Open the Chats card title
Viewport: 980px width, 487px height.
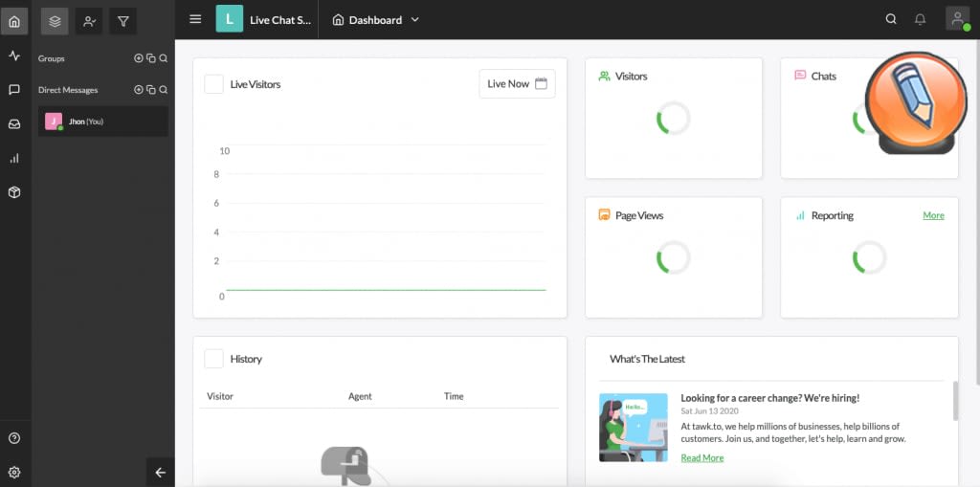[823, 77]
